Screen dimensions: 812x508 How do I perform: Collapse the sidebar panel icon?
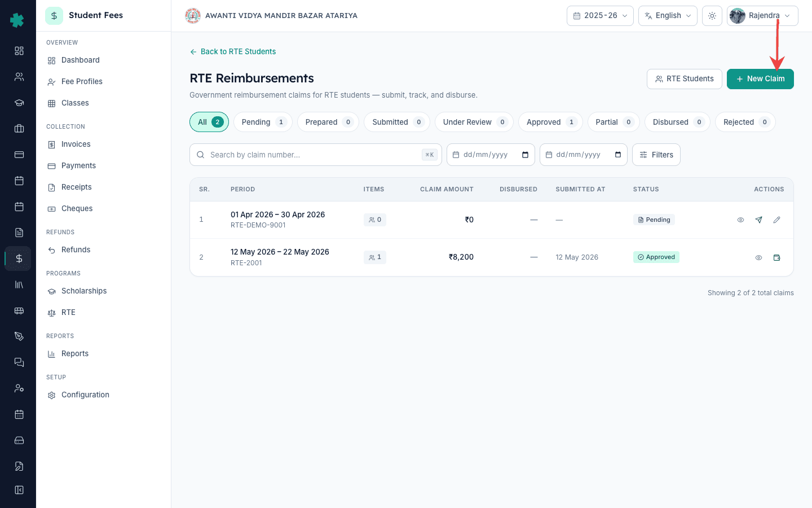[19, 490]
